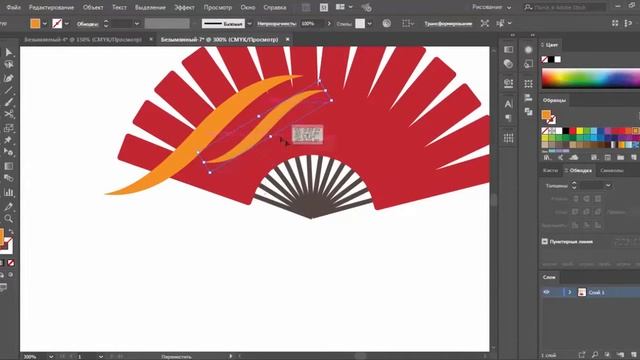Open the stroke color dropdown arrow
This screenshot has height=360, width=640.
[67, 24]
